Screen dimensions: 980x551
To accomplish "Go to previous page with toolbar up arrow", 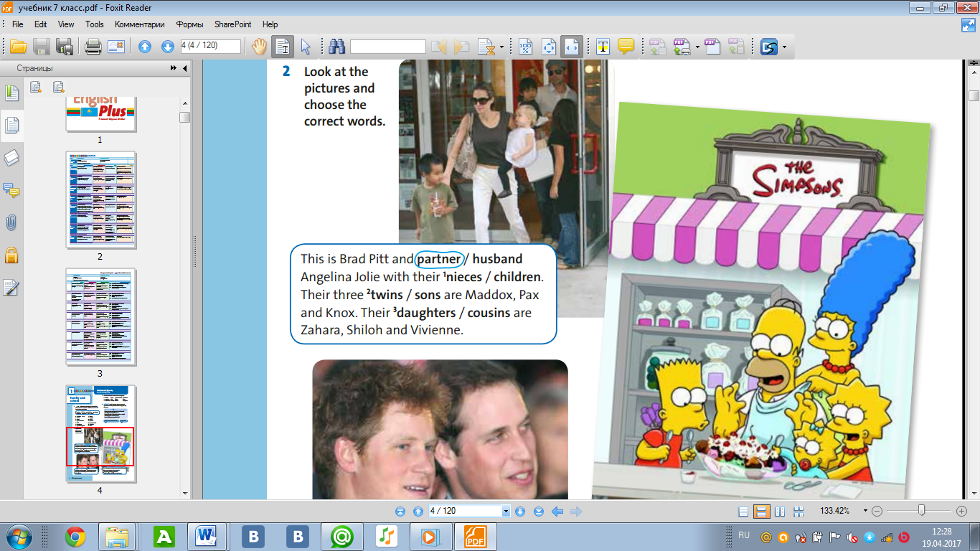I will pyautogui.click(x=145, y=47).
